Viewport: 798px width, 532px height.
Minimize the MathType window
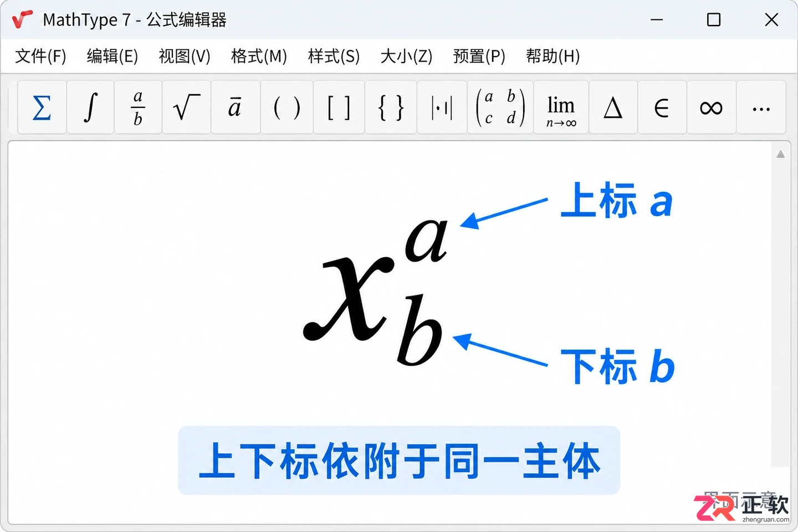point(657,20)
